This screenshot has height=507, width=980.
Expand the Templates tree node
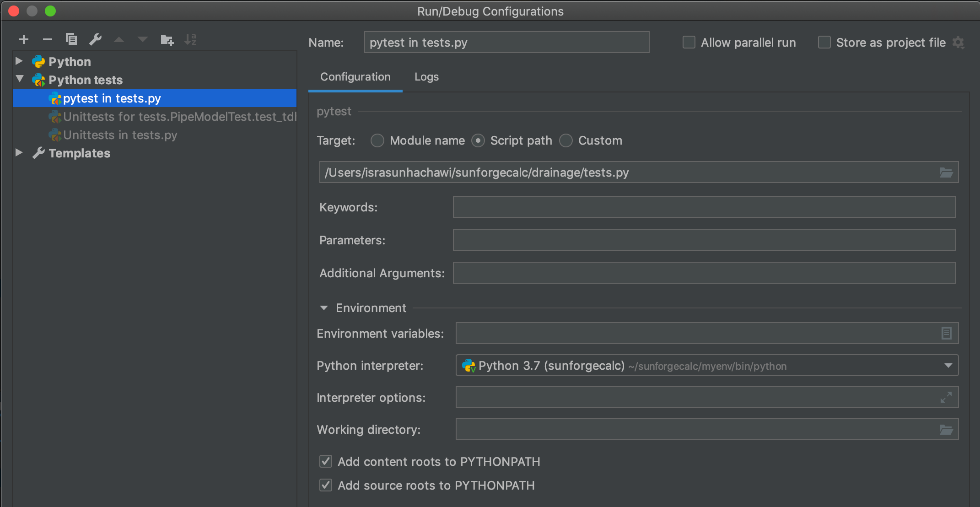tap(19, 153)
